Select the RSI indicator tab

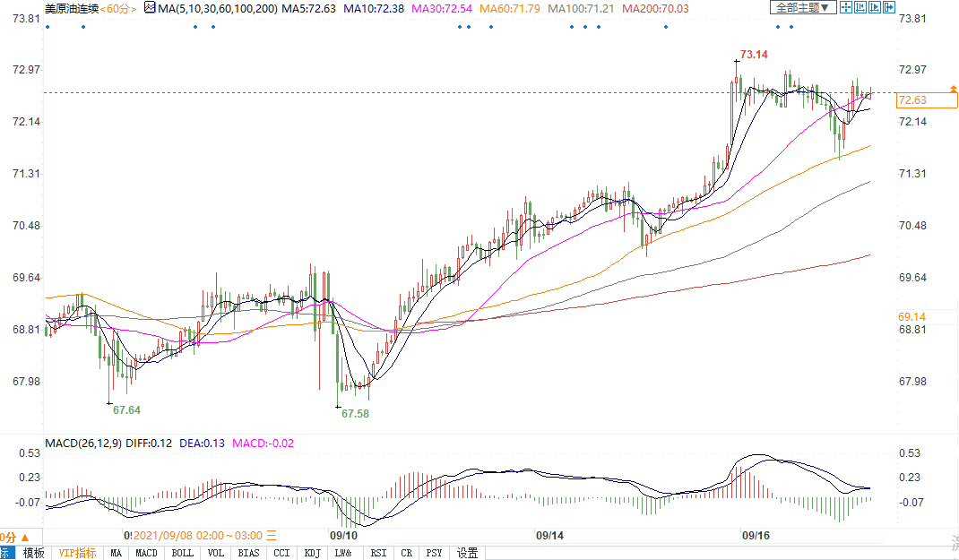click(x=378, y=553)
